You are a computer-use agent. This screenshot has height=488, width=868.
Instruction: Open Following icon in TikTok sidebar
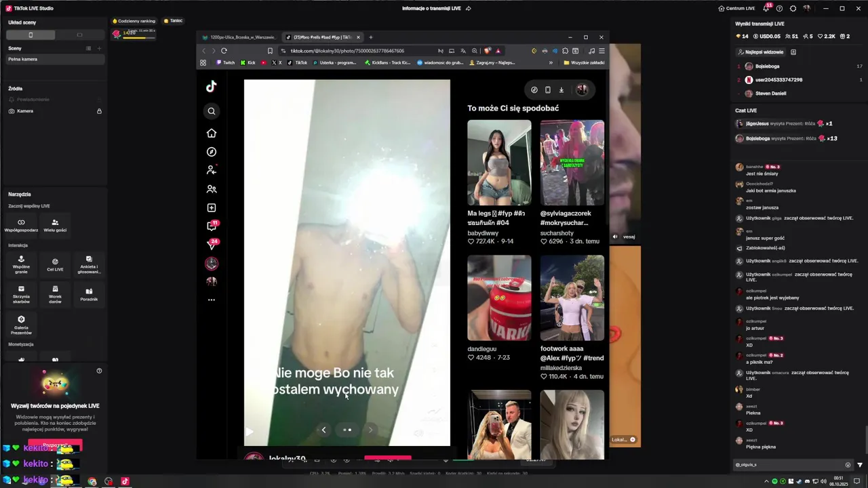[212, 170]
